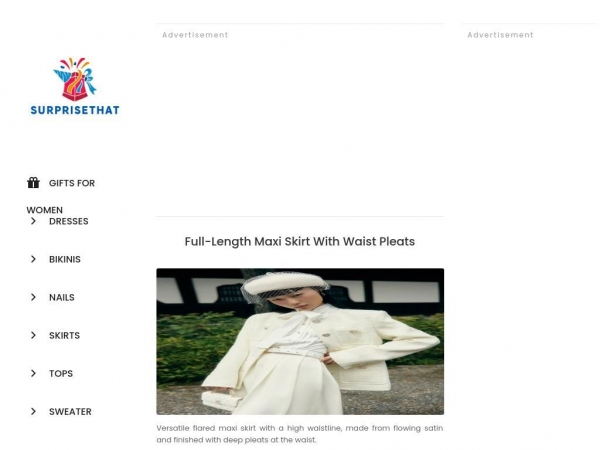Go to the BIKINIS category

(x=65, y=259)
